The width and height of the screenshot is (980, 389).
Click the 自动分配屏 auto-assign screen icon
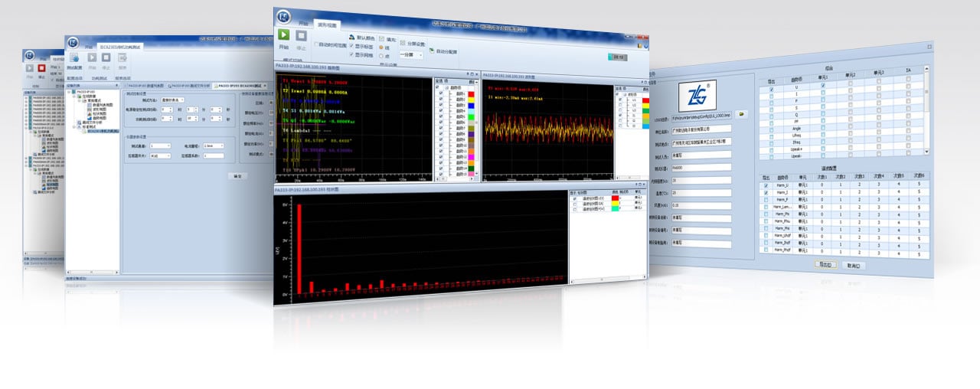(x=431, y=51)
